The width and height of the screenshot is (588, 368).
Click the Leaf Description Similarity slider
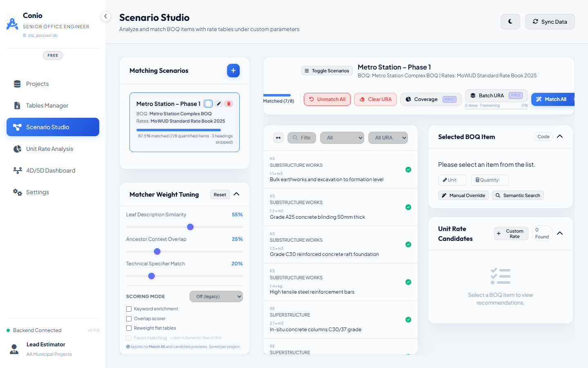click(185, 227)
